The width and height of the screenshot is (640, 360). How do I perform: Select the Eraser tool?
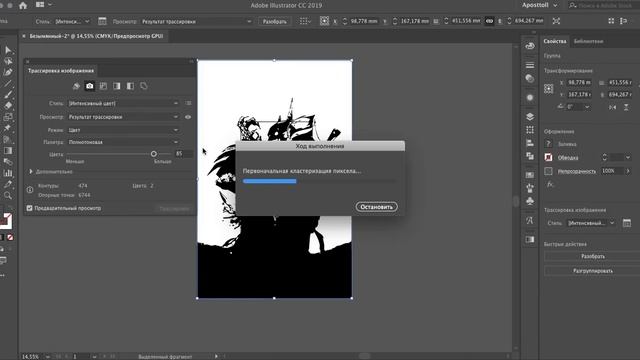8,106
